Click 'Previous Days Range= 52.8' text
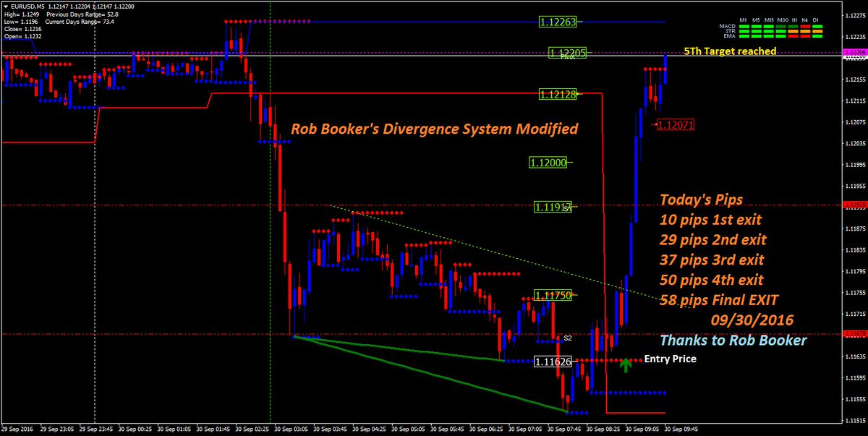 coord(82,14)
